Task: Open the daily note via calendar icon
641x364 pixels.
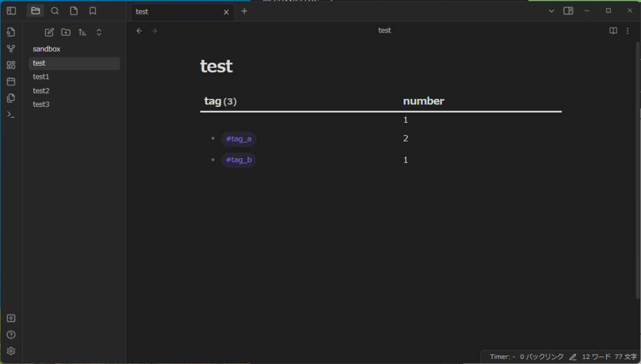Action: (11, 81)
